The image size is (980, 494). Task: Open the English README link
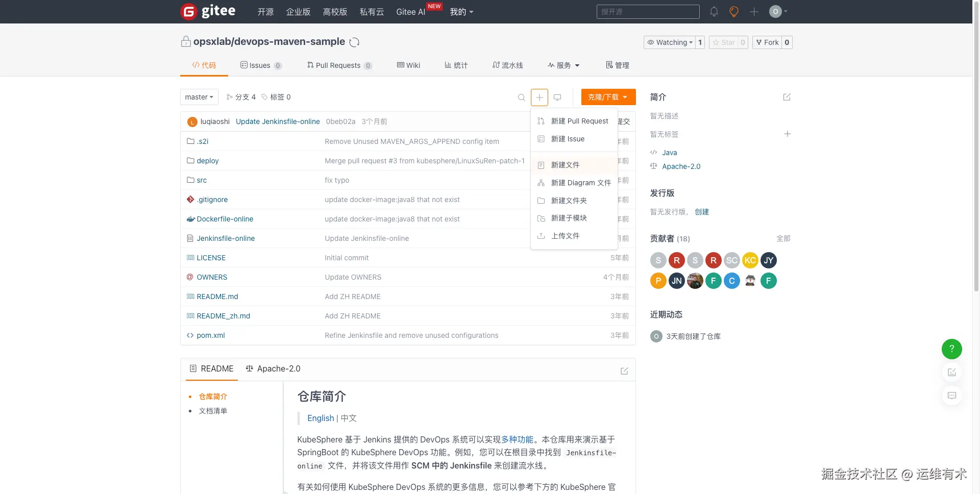pyautogui.click(x=320, y=418)
